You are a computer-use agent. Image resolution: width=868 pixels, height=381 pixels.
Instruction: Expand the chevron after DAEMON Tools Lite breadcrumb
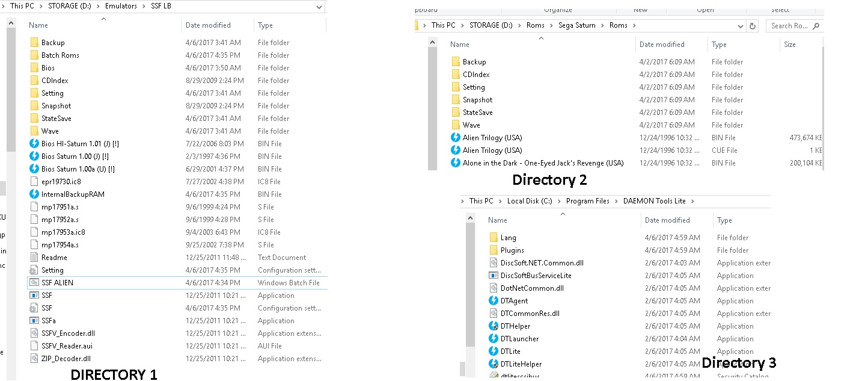pos(693,201)
